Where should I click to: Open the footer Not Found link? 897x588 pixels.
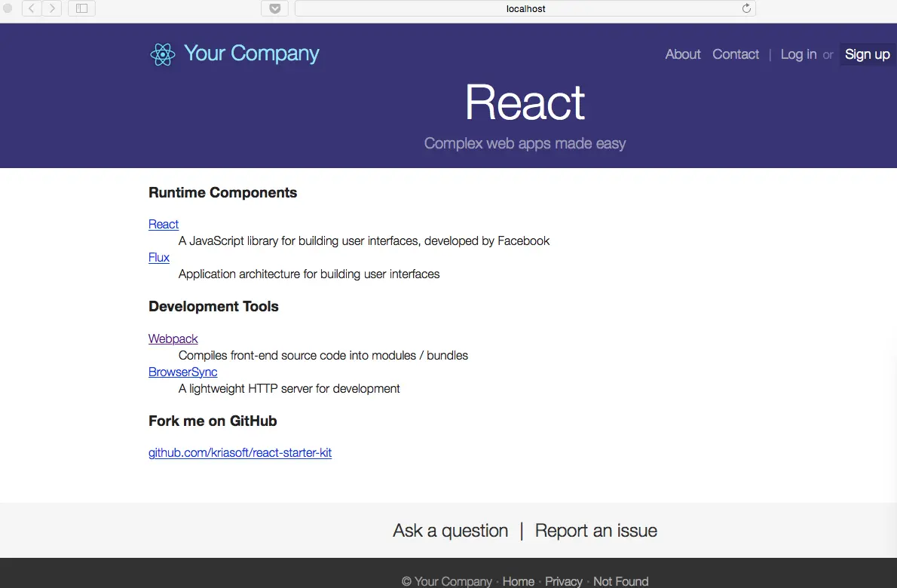620,581
